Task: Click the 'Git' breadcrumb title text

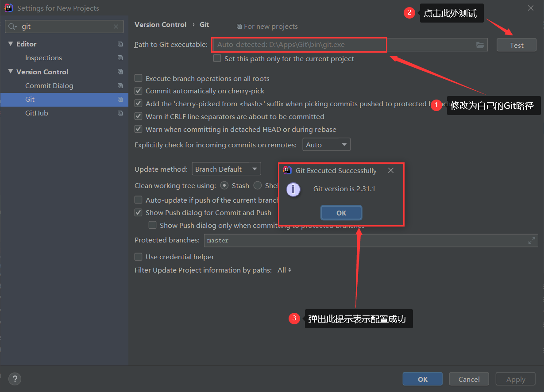Action: pyautogui.click(x=204, y=25)
